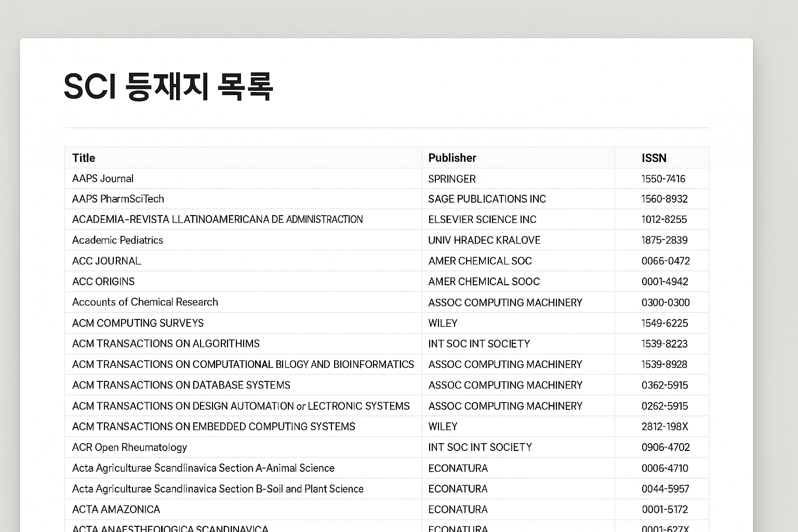The width and height of the screenshot is (798, 532).
Task: Click ISSN 1875-2839
Action: (664, 240)
